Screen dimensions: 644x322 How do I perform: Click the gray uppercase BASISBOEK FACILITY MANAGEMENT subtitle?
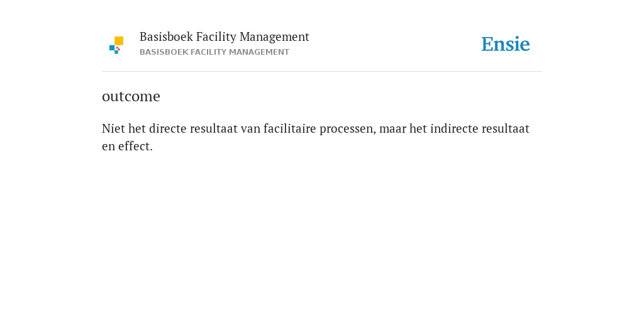coord(214,52)
